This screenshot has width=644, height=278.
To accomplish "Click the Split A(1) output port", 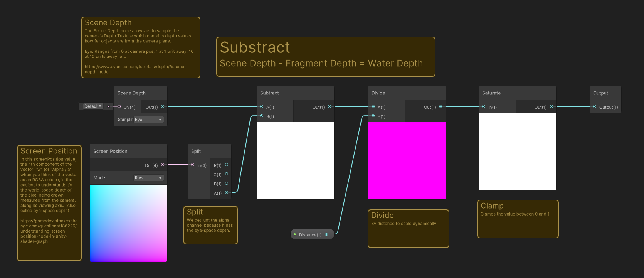I will [x=227, y=192].
